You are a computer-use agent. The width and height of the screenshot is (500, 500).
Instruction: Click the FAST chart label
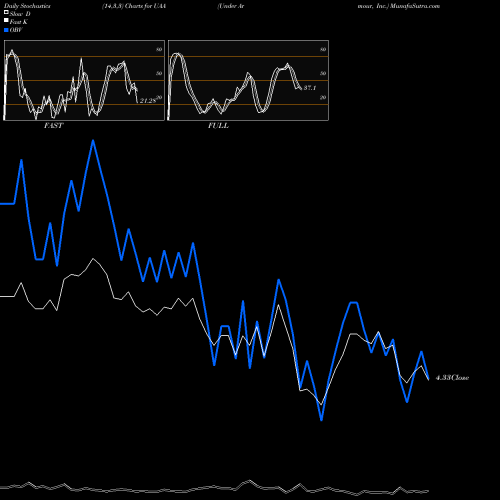53,126
